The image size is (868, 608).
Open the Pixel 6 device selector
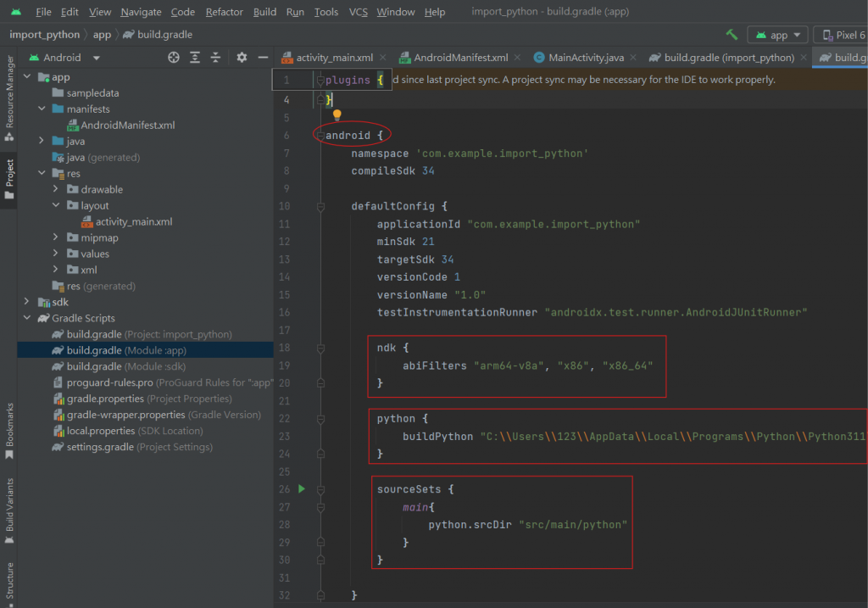[842, 35]
